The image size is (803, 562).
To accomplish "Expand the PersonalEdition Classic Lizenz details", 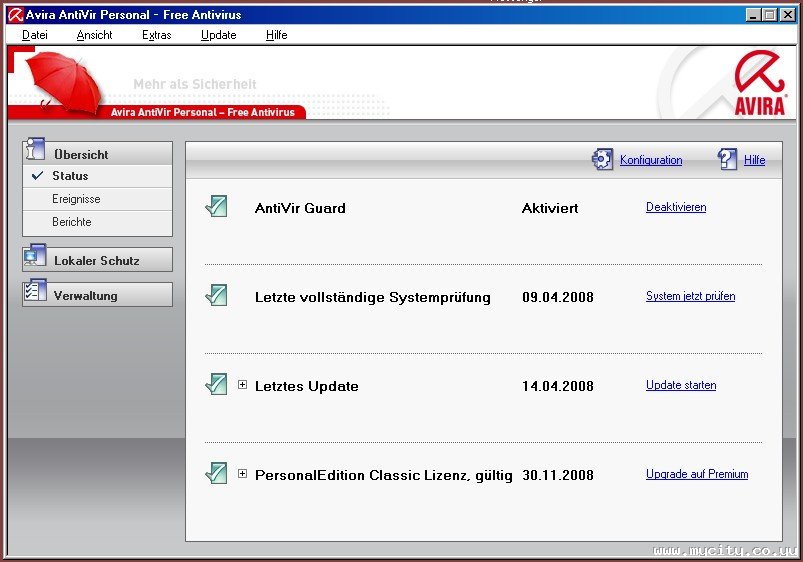I will [x=242, y=474].
